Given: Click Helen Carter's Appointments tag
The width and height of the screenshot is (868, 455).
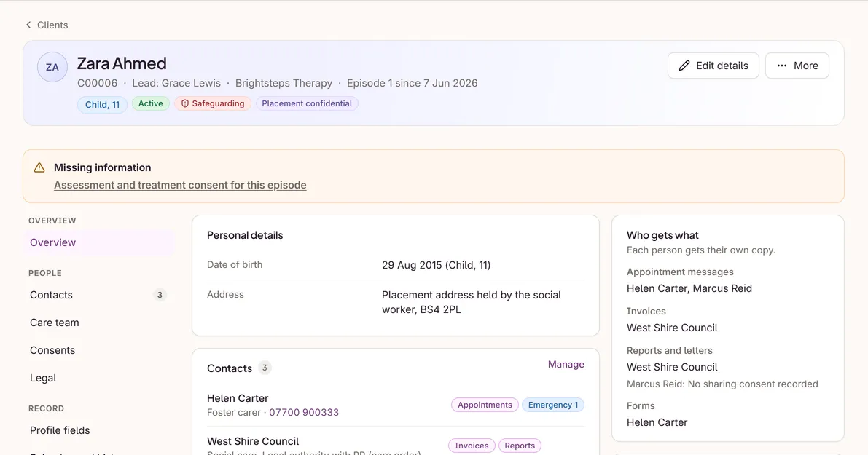Looking at the screenshot, I should tap(485, 405).
